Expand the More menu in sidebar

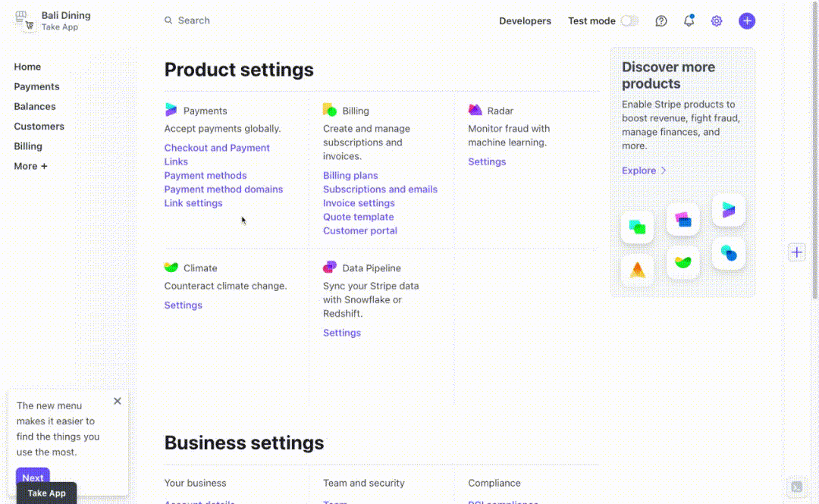pos(30,166)
